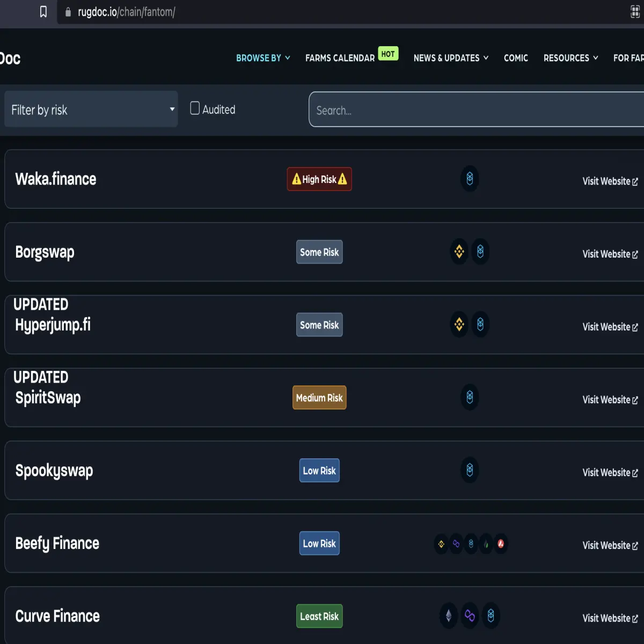Visit Website for Beefy Finance
Image resolution: width=644 pixels, height=644 pixels.
[x=610, y=546]
